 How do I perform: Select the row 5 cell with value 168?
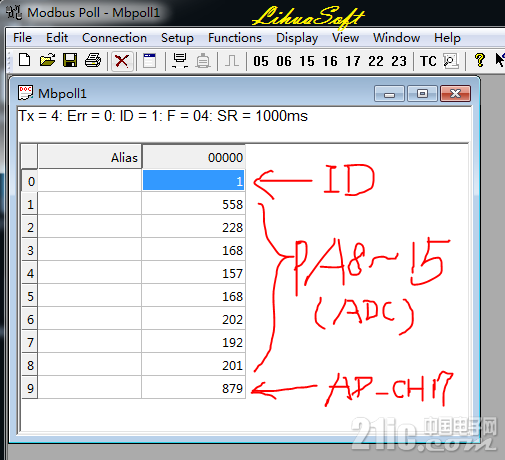pyautogui.click(x=194, y=296)
